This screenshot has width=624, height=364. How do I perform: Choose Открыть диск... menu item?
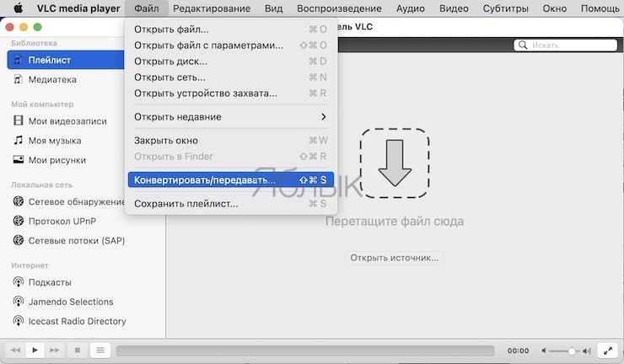pyautogui.click(x=231, y=62)
